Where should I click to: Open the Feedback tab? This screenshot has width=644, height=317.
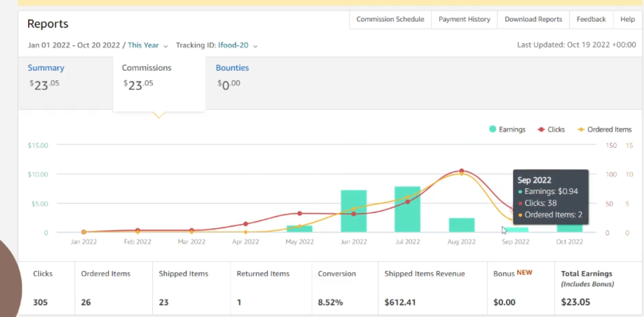point(591,19)
